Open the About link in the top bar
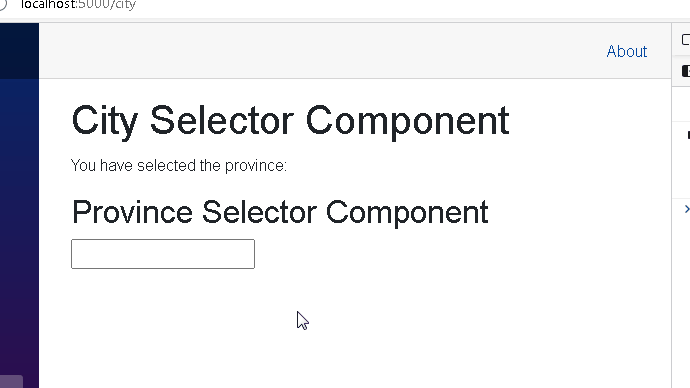The height and width of the screenshot is (388, 690). point(627,51)
